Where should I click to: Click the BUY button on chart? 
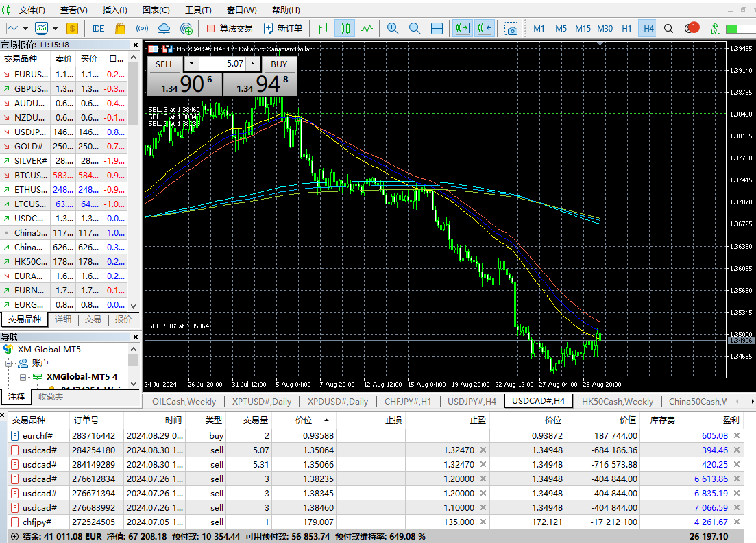[x=279, y=64]
